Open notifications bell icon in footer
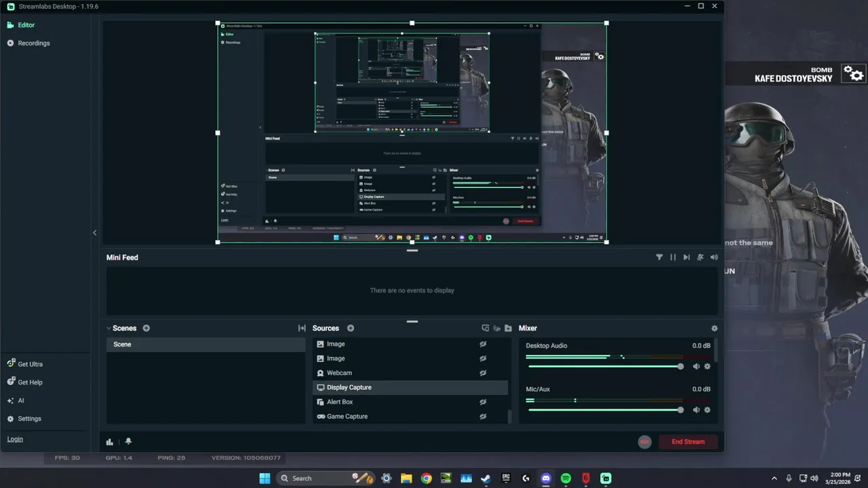This screenshot has width=868, height=488. point(128,441)
